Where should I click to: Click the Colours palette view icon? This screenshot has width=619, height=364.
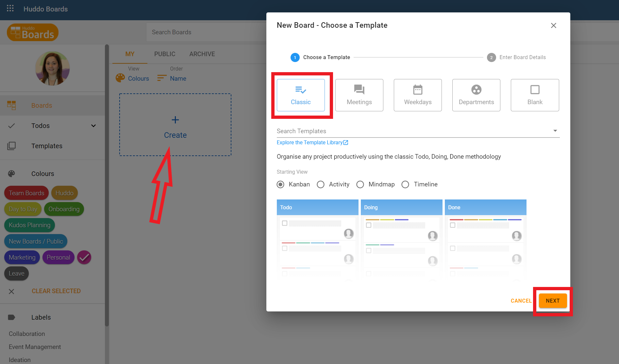[x=120, y=78]
